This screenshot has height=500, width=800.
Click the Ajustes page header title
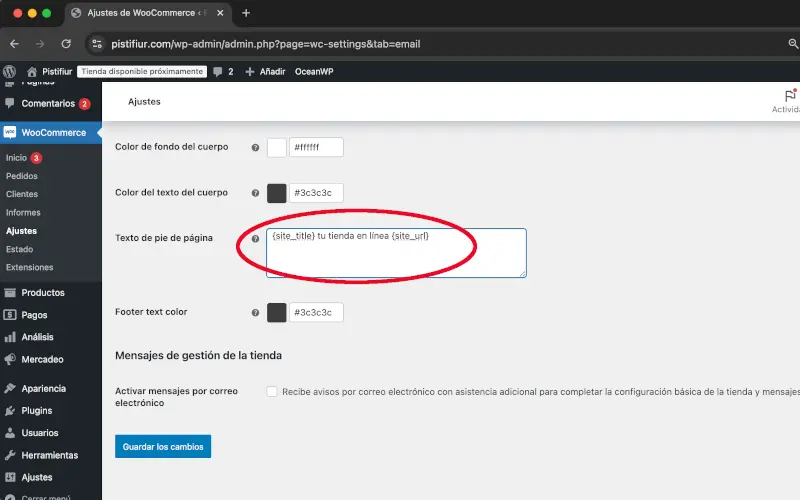pos(144,102)
